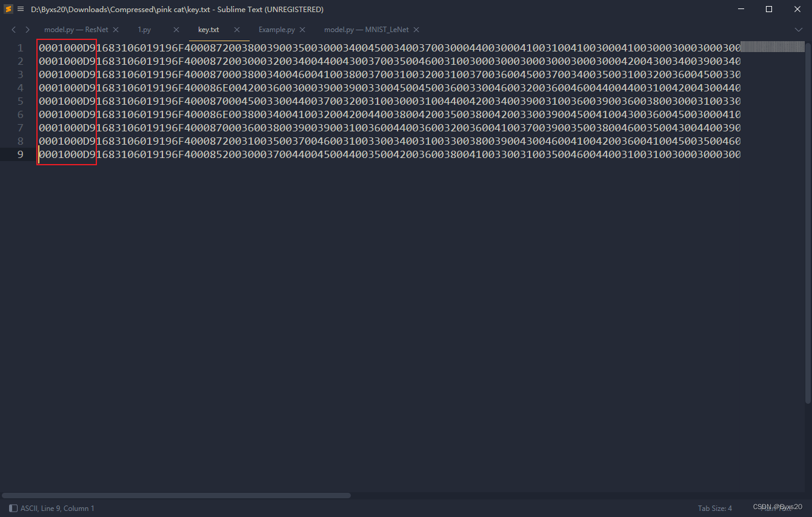Viewport: 812px width, 517px height.
Task: Click line number 9 in gutter
Action: 20,155
